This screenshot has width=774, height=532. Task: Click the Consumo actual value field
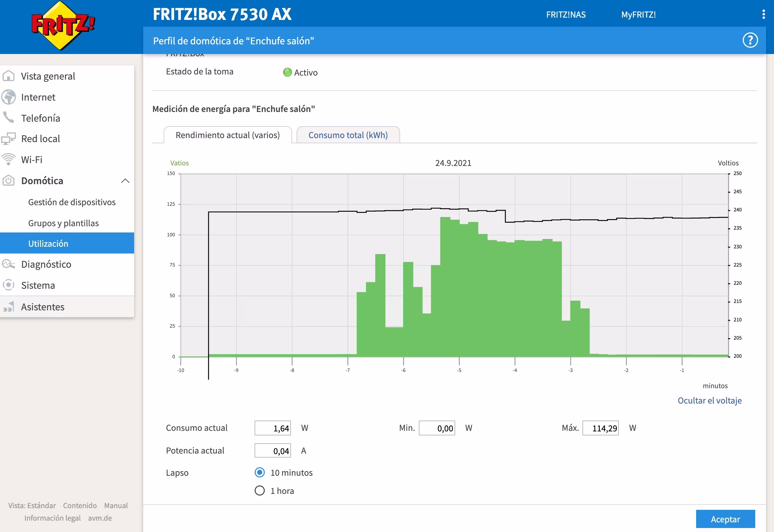[272, 428]
